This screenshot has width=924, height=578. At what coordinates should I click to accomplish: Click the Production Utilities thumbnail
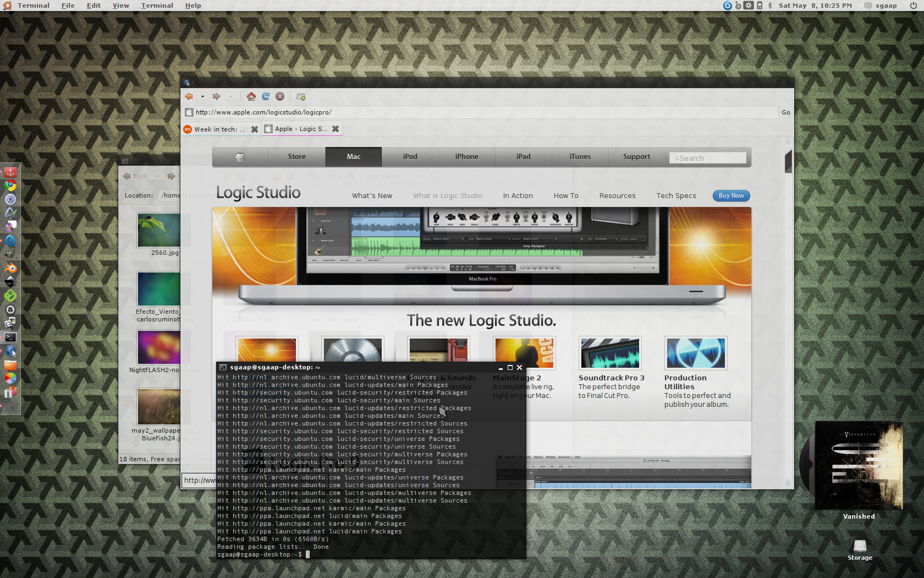pos(696,353)
